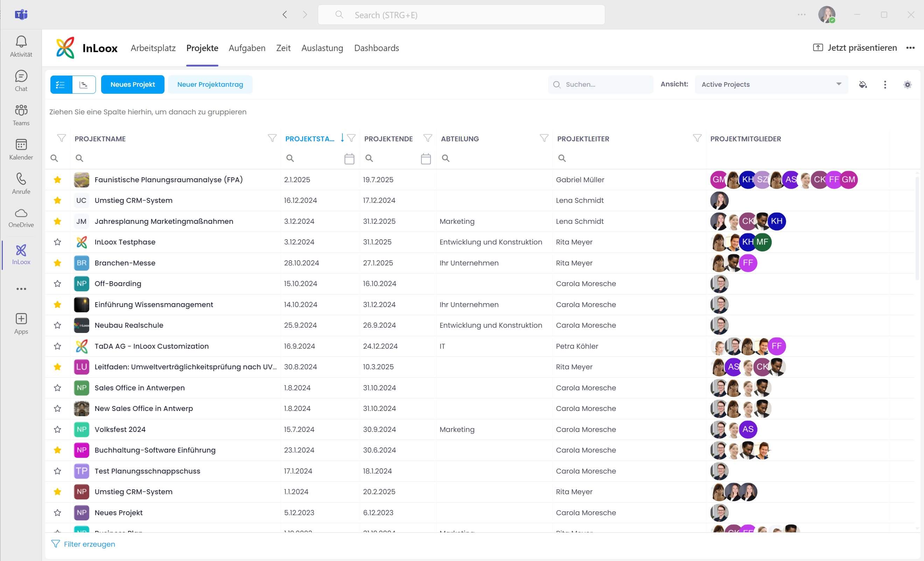Switch to the Gantt timeline view

[84, 84]
